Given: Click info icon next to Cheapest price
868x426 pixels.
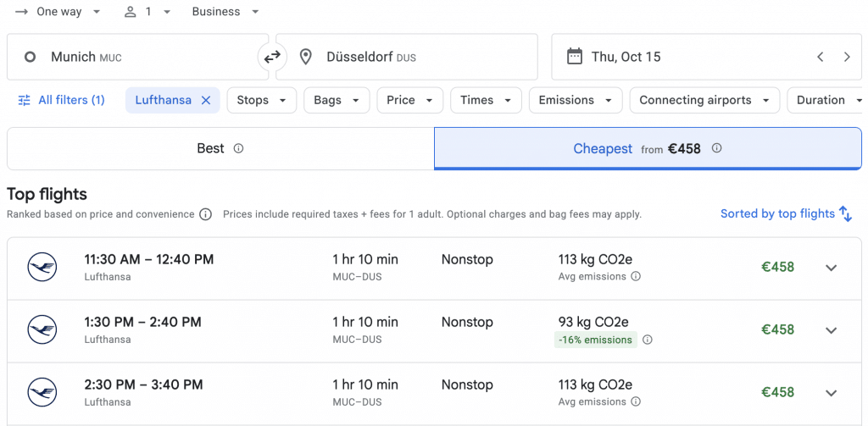Looking at the screenshot, I should click(716, 148).
